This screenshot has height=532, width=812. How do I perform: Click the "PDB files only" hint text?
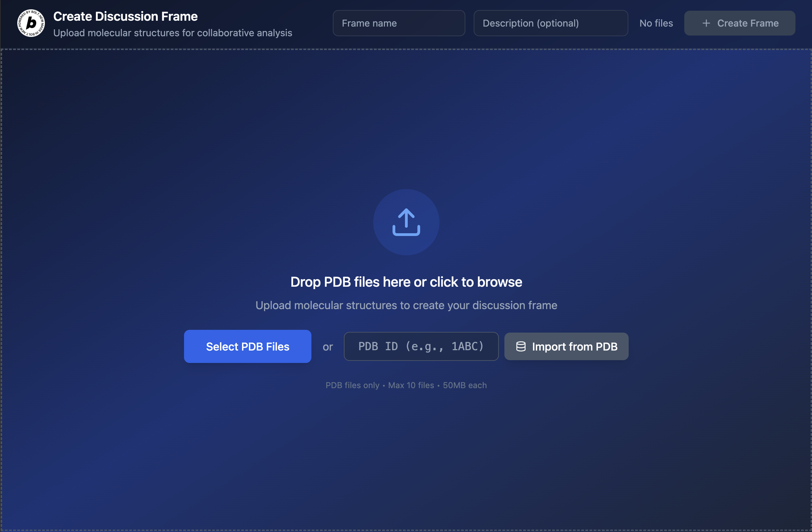click(352, 385)
